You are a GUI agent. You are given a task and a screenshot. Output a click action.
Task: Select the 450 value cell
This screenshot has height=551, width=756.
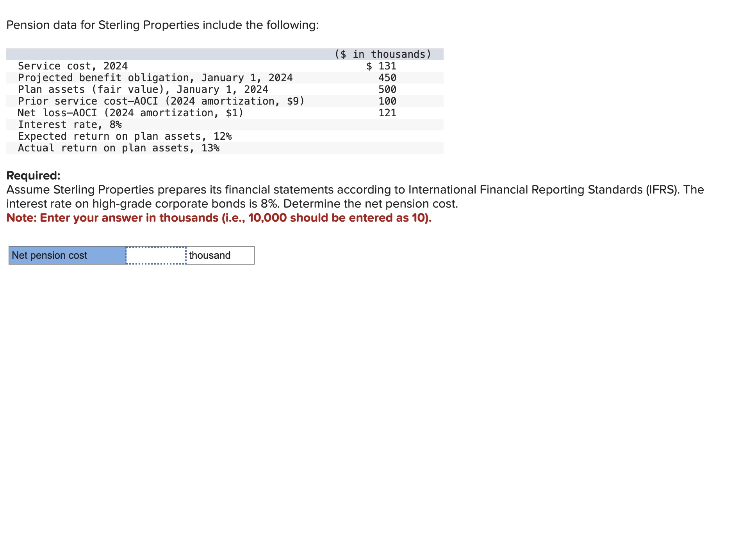387,78
